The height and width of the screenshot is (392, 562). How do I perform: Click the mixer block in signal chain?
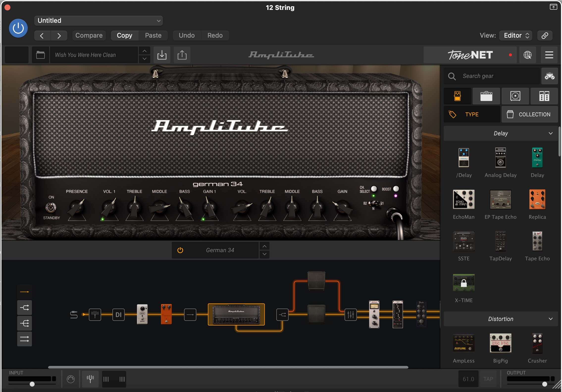(x=351, y=315)
